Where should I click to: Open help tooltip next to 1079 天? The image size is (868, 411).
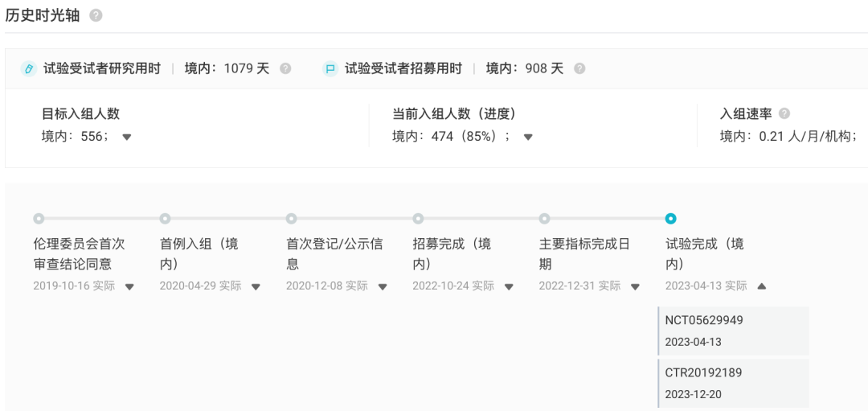285,68
